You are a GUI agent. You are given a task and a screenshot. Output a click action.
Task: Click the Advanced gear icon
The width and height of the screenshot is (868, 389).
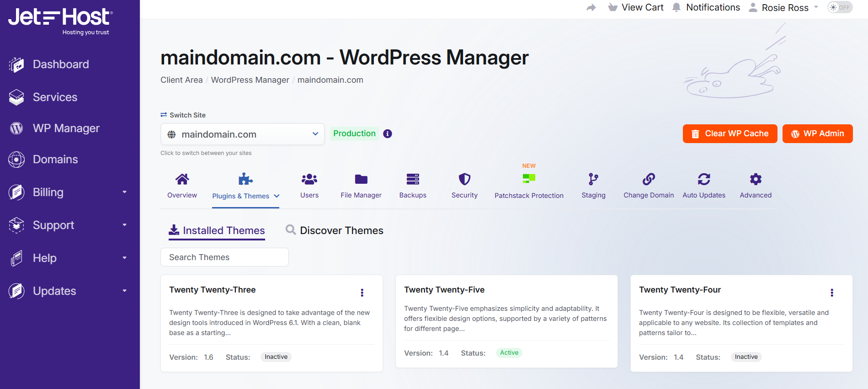(x=756, y=179)
